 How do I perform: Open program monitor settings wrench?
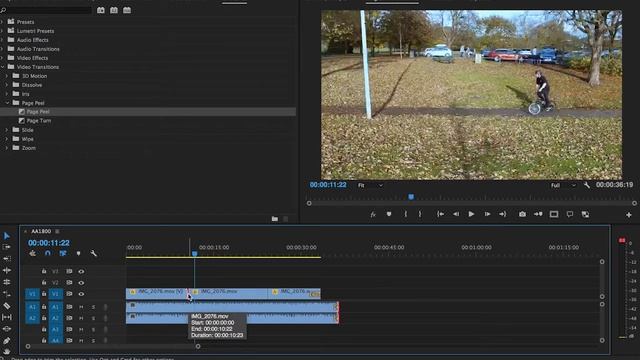(587, 185)
